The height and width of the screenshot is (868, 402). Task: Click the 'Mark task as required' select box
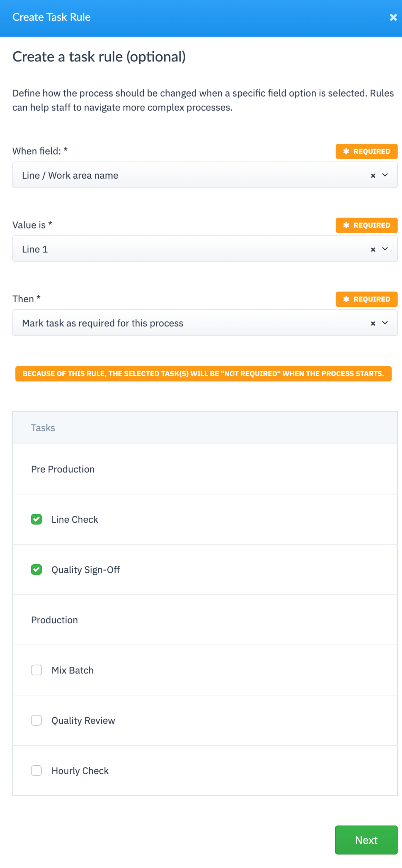[189, 323]
